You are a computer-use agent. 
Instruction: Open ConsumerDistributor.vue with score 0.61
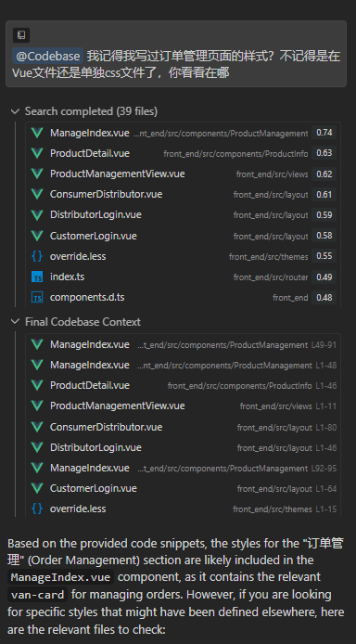[183, 194]
